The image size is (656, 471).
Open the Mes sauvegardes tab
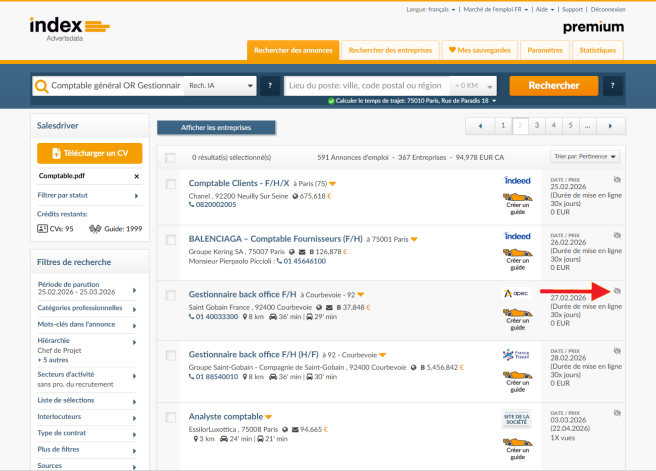pyautogui.click(x=480, y=50)
